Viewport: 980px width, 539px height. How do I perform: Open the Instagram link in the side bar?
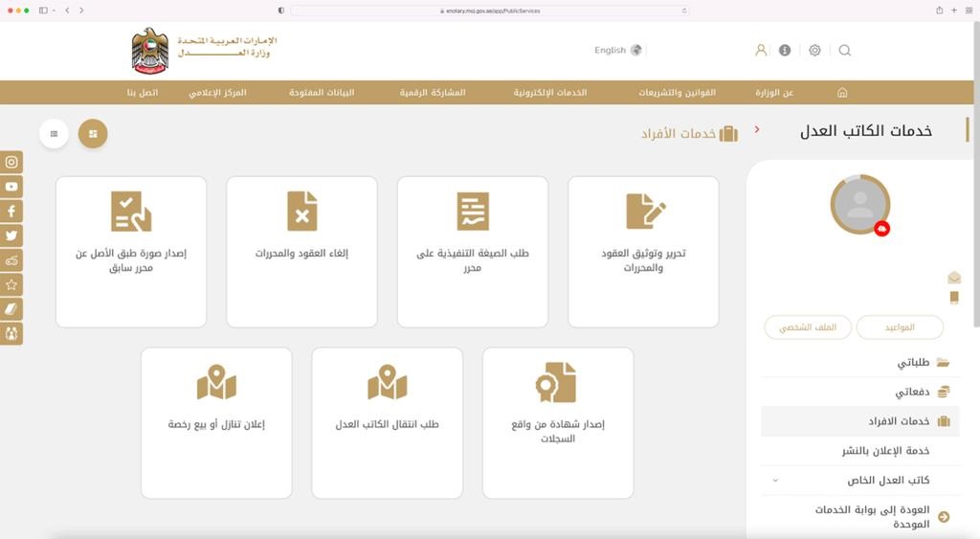11,163
